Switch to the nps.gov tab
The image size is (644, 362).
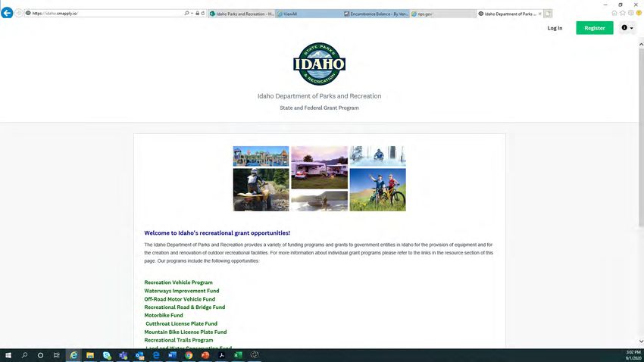pos(442,14)
